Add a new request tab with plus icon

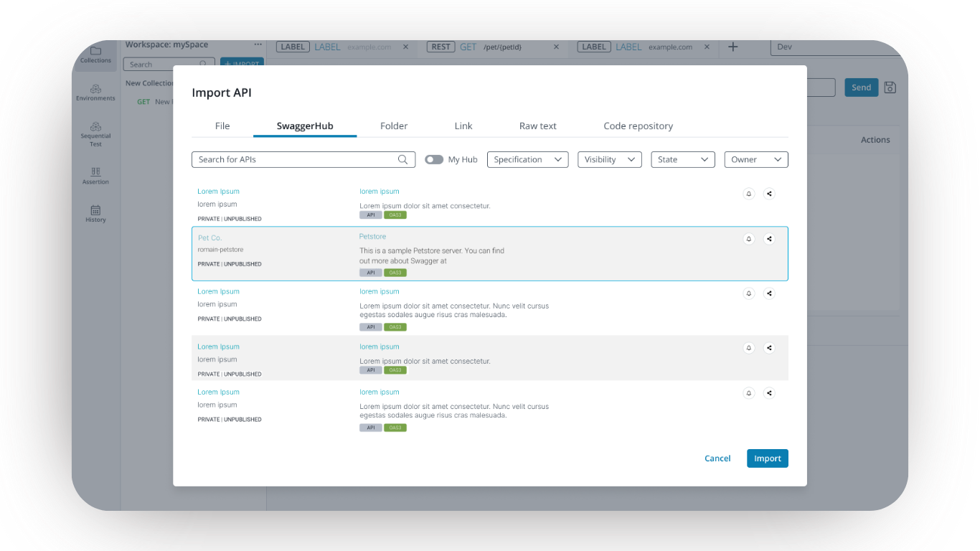[732, 47]
